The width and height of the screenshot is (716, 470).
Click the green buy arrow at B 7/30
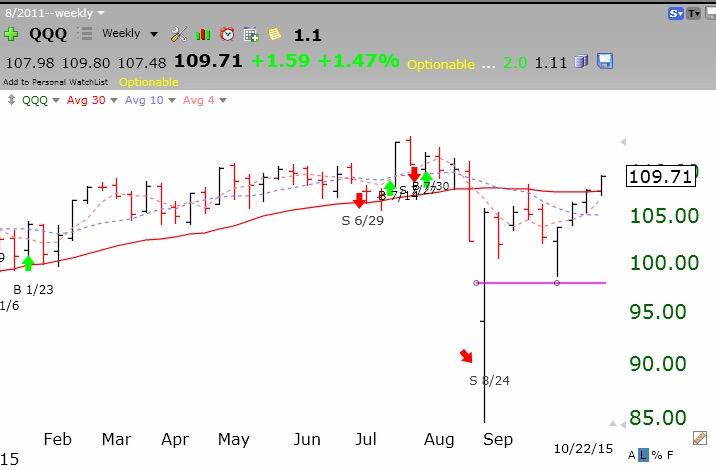pos(426,178)
